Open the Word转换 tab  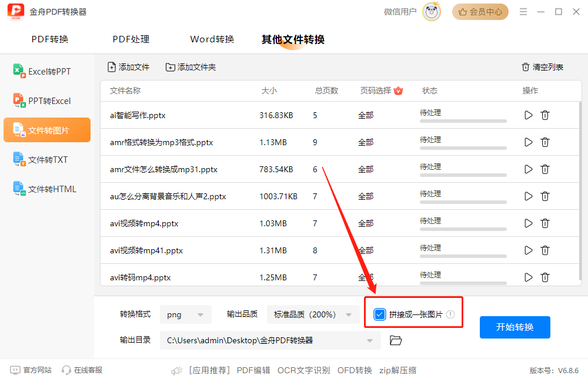tap(212, 39)
